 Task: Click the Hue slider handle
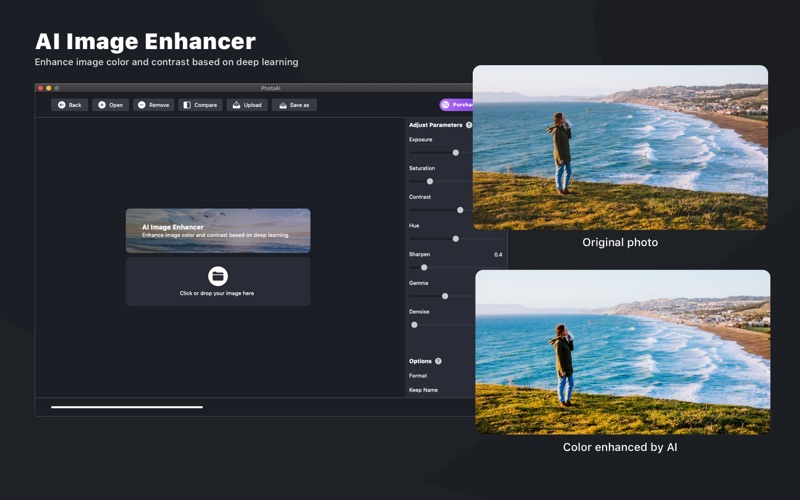pos(456,238)
